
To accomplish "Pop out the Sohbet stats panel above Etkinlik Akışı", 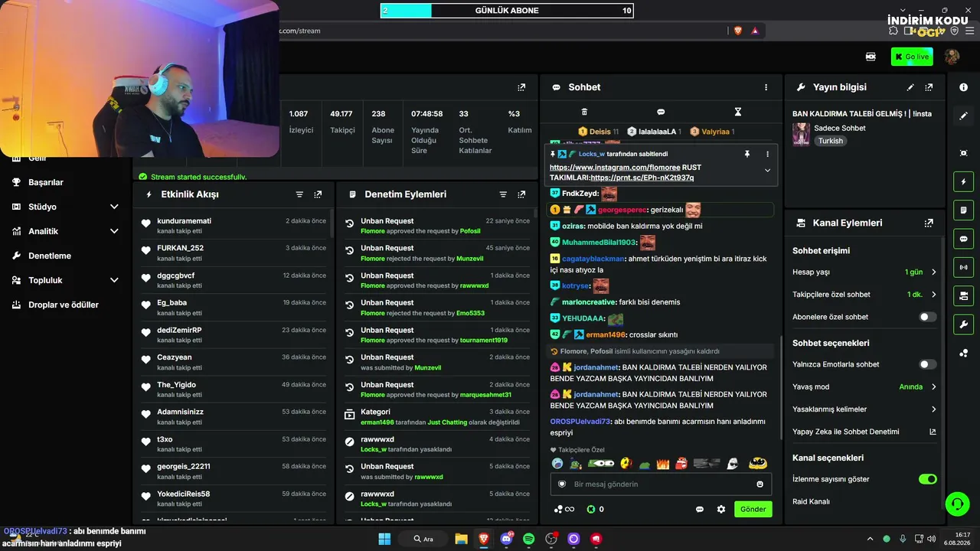I will click(521, 87).
